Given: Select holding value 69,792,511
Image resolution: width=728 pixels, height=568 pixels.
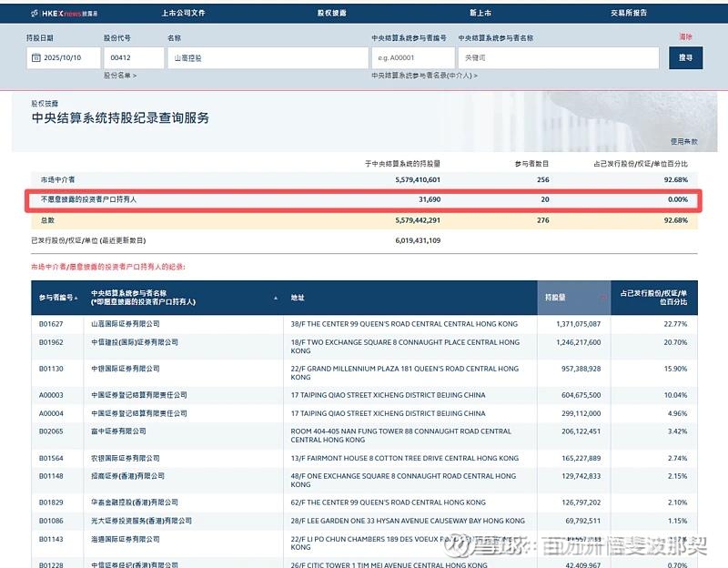Looking at the screenshot, I should (582, 521).
